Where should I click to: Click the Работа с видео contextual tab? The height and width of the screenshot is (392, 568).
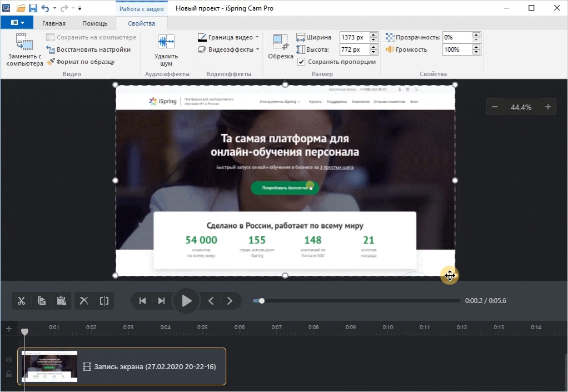click(141, 9)
